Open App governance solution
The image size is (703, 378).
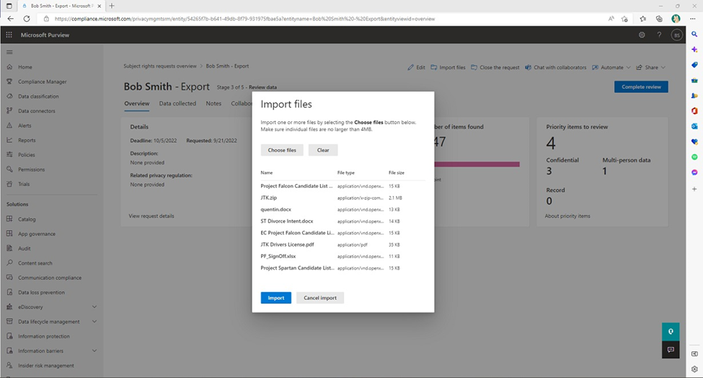[x=37, y=234]
